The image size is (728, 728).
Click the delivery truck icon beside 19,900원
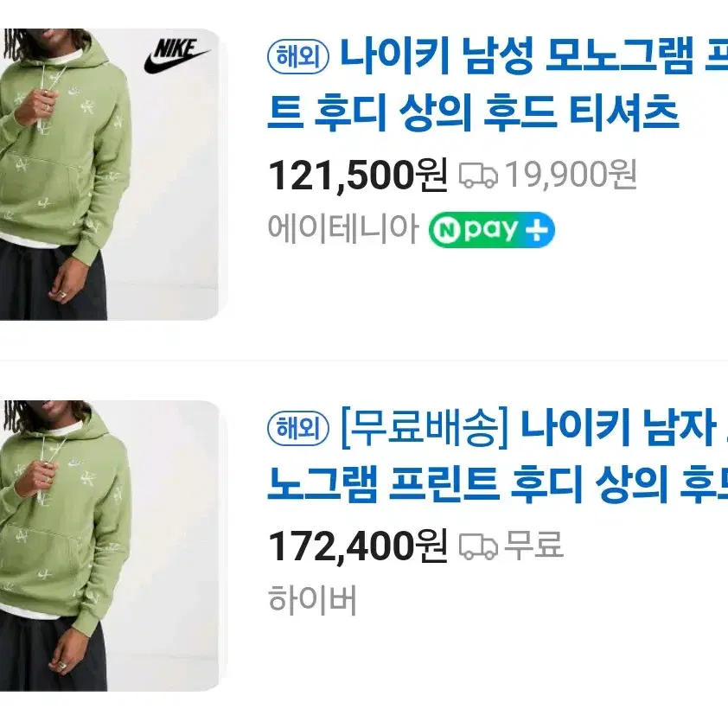tap(478, 176)
